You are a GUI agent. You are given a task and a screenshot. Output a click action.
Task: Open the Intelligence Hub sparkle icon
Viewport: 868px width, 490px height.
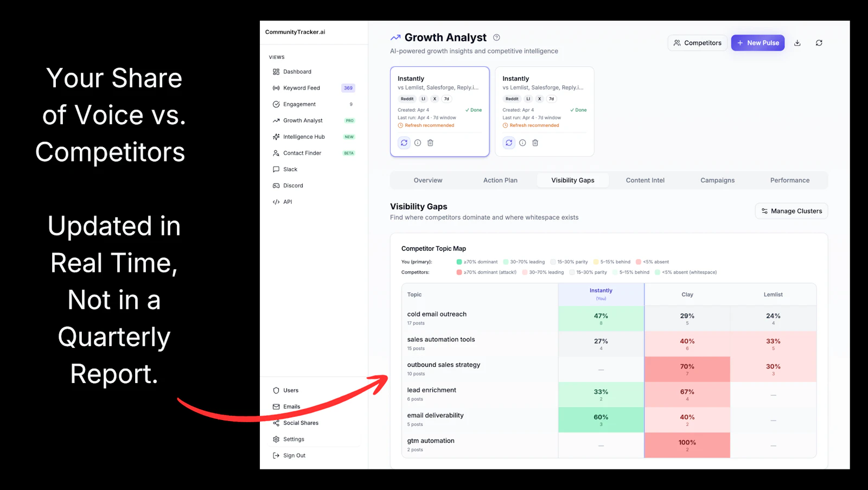(276, 136)
